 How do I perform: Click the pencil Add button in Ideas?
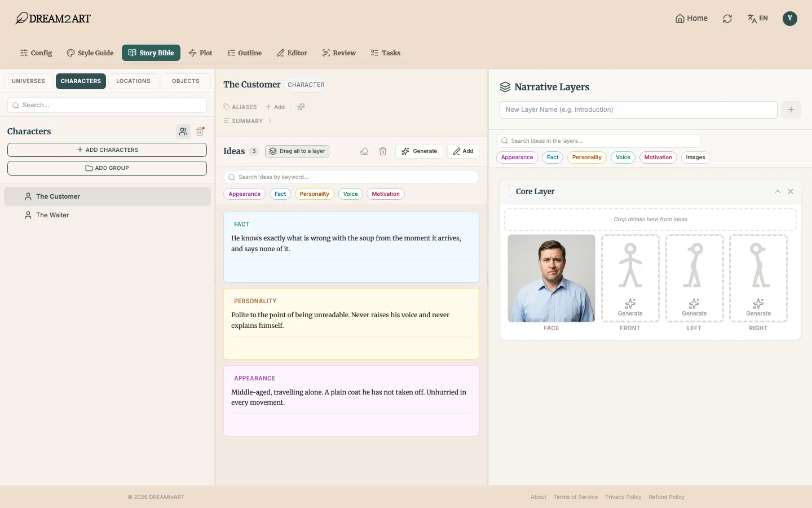click(x=463, y=151)
